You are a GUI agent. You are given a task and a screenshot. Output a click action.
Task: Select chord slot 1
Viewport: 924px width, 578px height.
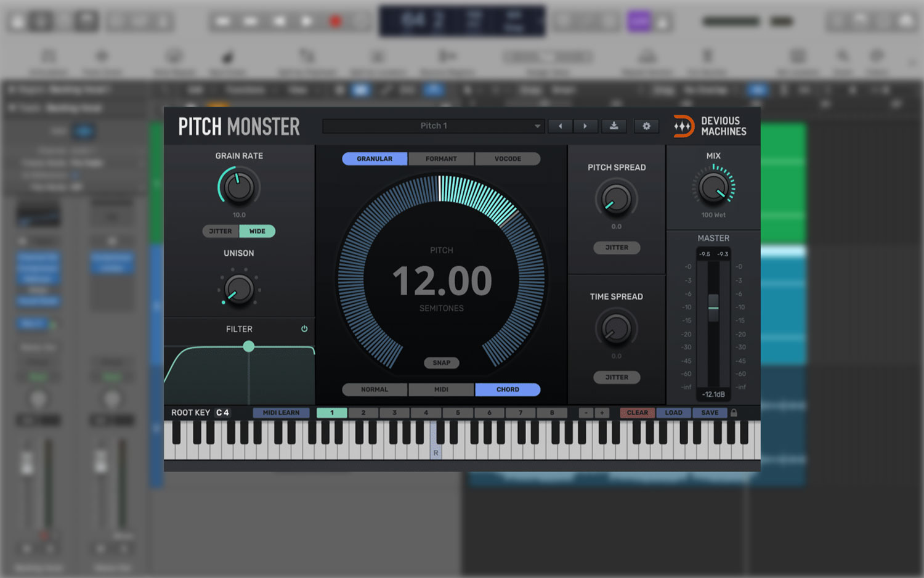(x=332, y=413)
